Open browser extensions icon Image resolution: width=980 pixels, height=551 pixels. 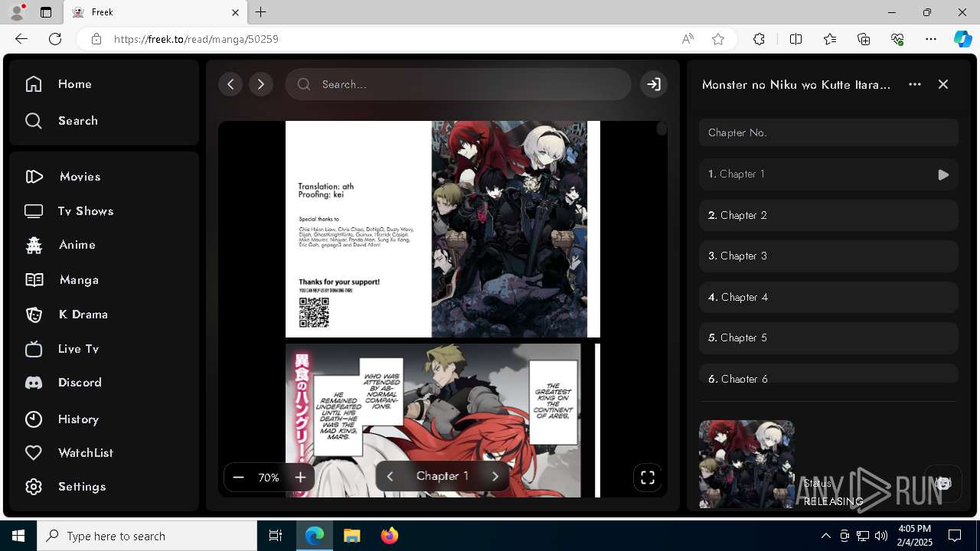(x=759, y=39)
